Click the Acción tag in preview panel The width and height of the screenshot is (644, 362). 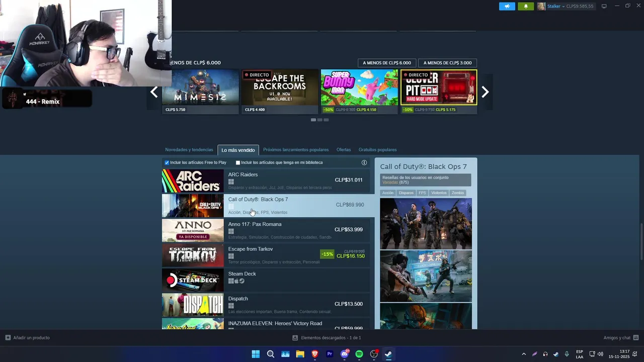tap(388, 193)
